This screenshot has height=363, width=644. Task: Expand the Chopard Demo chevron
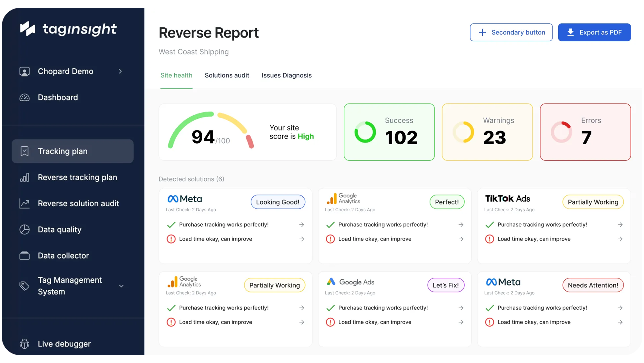click(x=120, y=71)
